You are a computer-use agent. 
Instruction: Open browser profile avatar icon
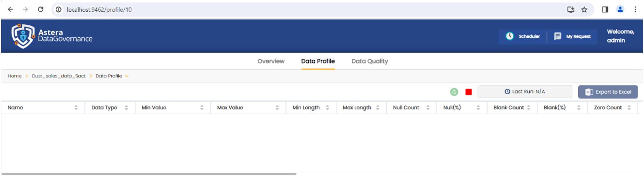click(x=620, y=10)
